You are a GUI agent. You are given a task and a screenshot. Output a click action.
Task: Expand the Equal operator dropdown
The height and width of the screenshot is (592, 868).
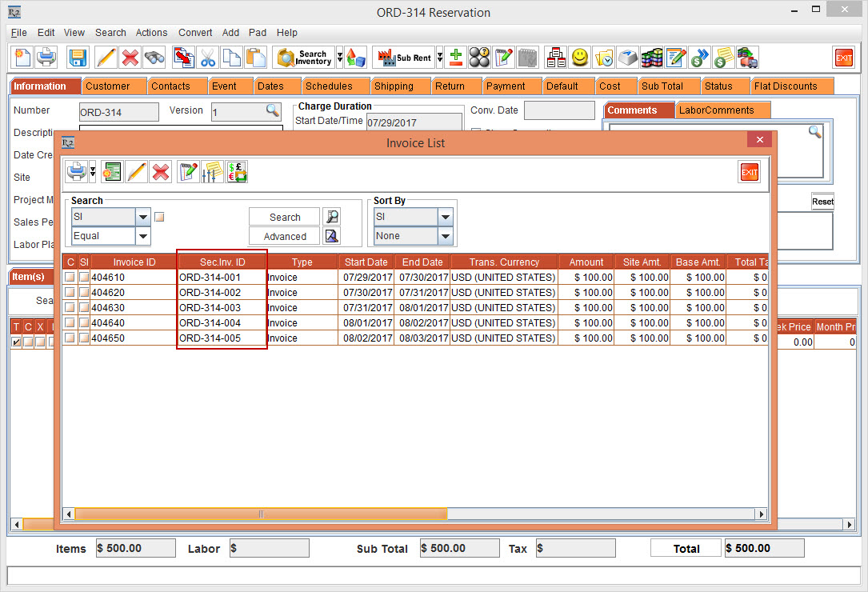click(143, 236)
